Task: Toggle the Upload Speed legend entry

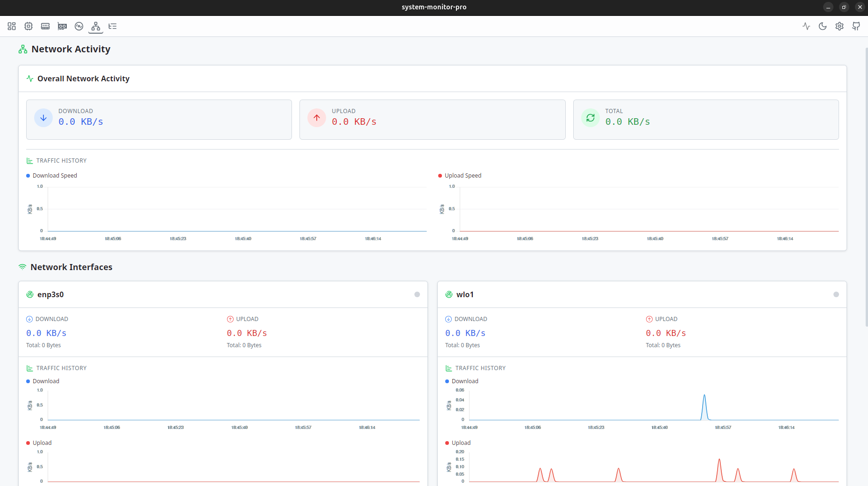Action: pos(460,175)
